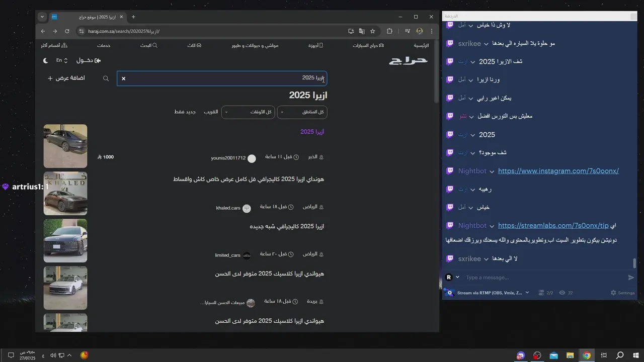Open the البحث search menu item
The height and width of the screenshot is (362, 644).
[148, 45]
